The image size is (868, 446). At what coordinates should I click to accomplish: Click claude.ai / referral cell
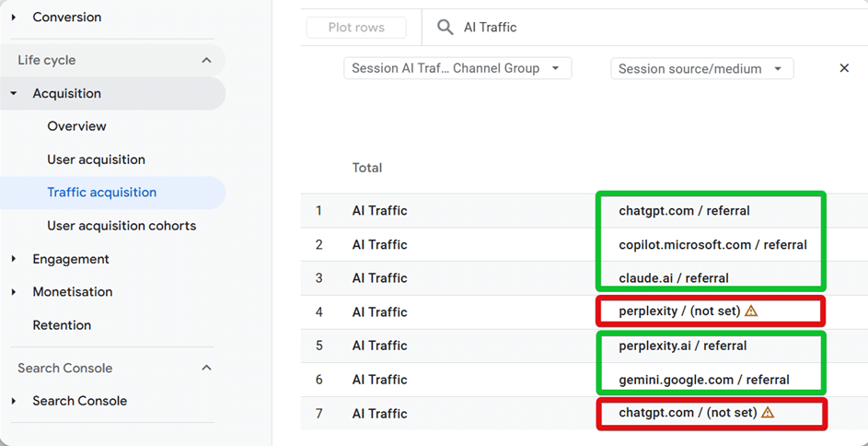click(674, 278)
